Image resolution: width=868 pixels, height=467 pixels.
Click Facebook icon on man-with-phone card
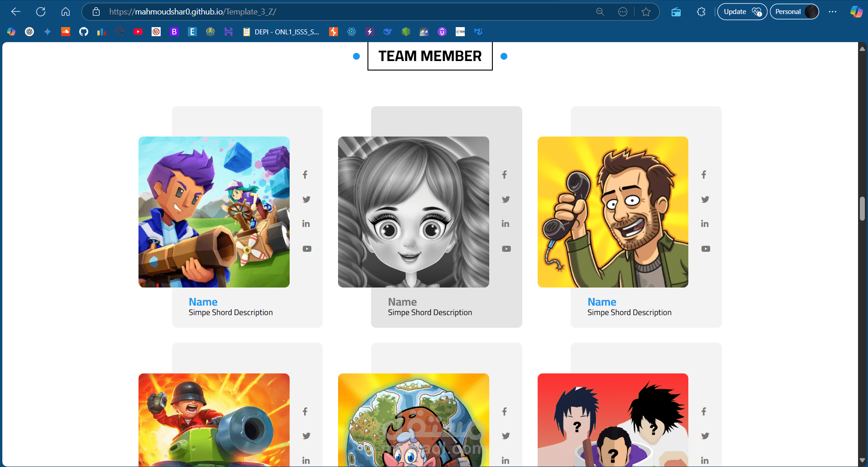click(x=704, y=175)
